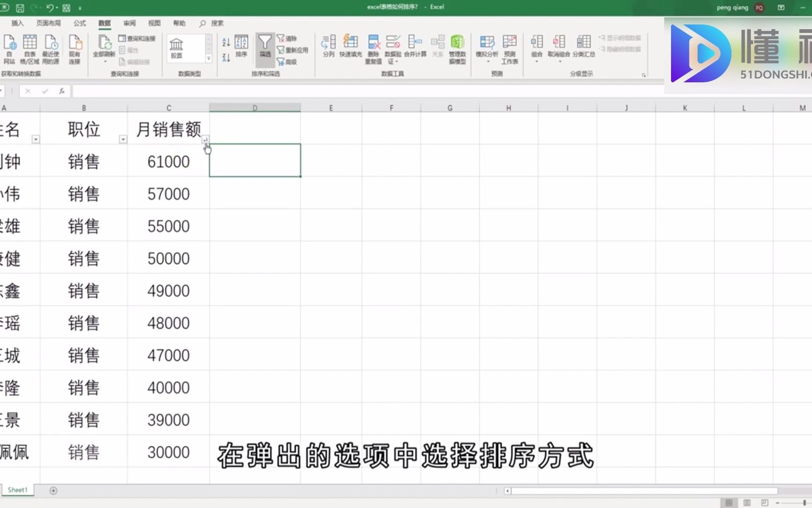Select cell containing 49000
This screenshot has height=508, width=812.
[x=168, y=290]
